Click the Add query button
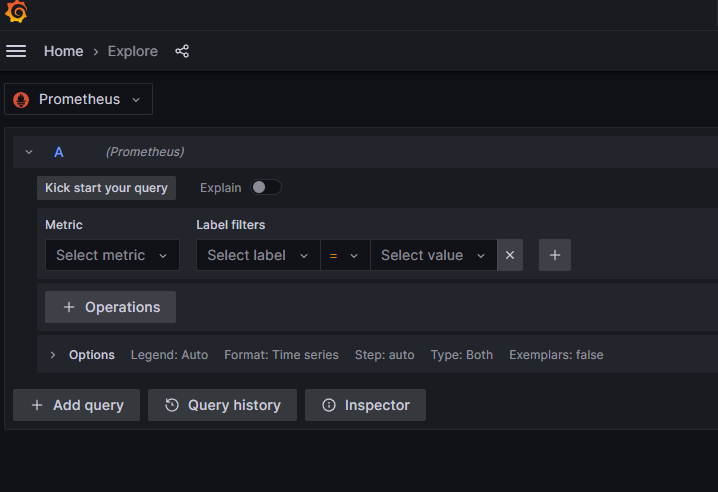The image size is (718, 492). [77, 405]
